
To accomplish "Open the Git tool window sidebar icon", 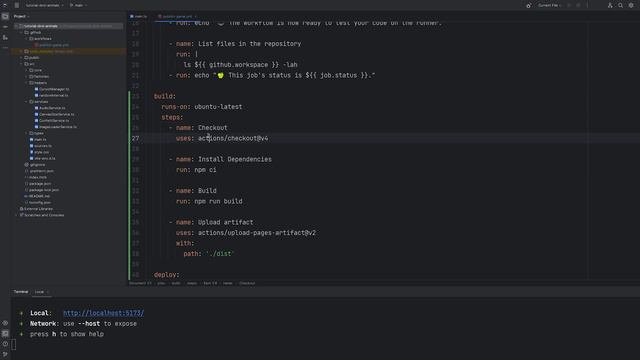I will click(5, 354).
